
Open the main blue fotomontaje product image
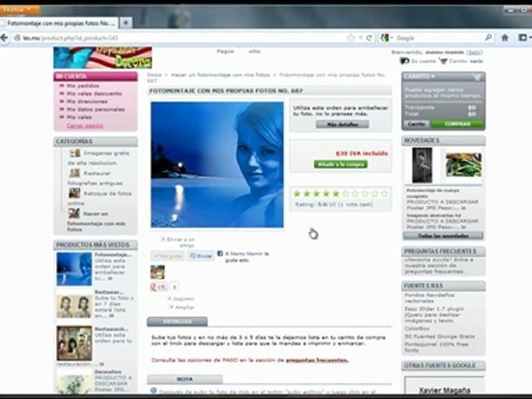coord(217,165)
